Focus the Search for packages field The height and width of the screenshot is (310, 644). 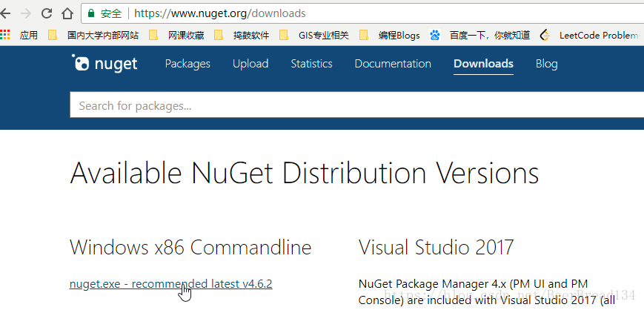coord(356,105)
